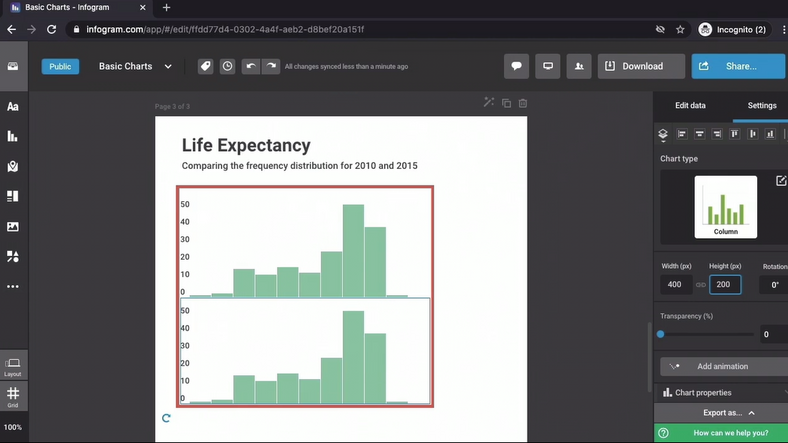Click the Transparency slider handle
The width and height of the screenshot is (788, 443).
pos(661,334)
